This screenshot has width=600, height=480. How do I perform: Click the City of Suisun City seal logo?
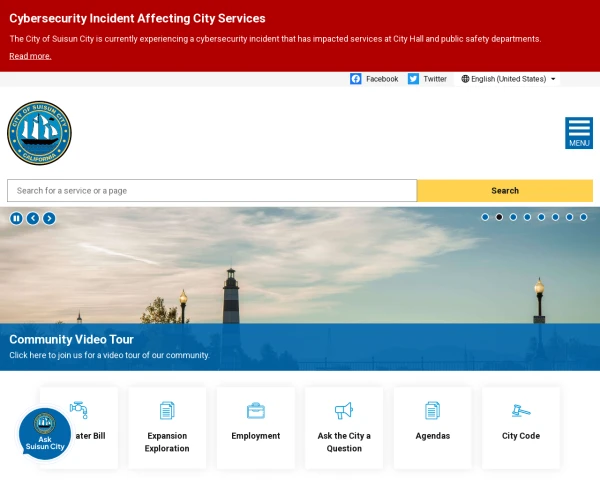[39, 133]
